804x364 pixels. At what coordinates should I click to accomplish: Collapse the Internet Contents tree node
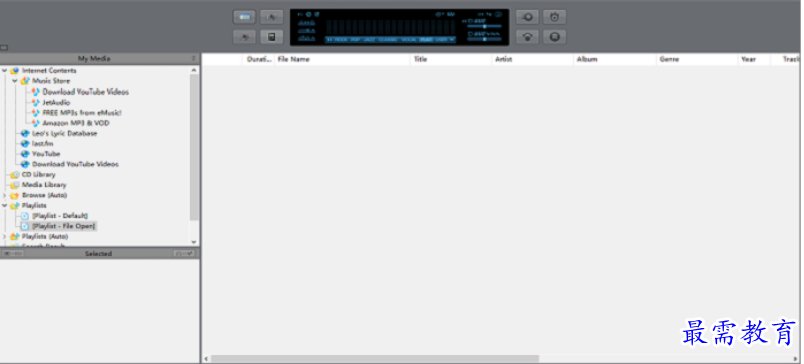5,71
